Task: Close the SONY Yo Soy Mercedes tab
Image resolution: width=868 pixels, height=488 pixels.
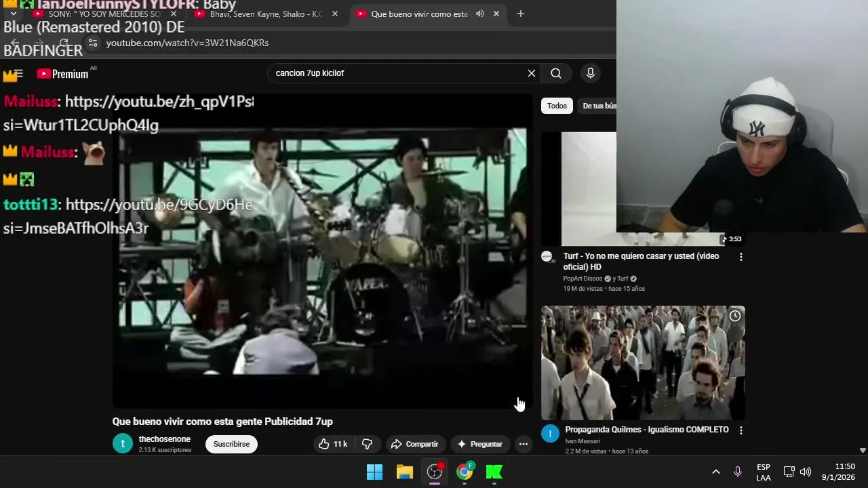Action: 174,14
